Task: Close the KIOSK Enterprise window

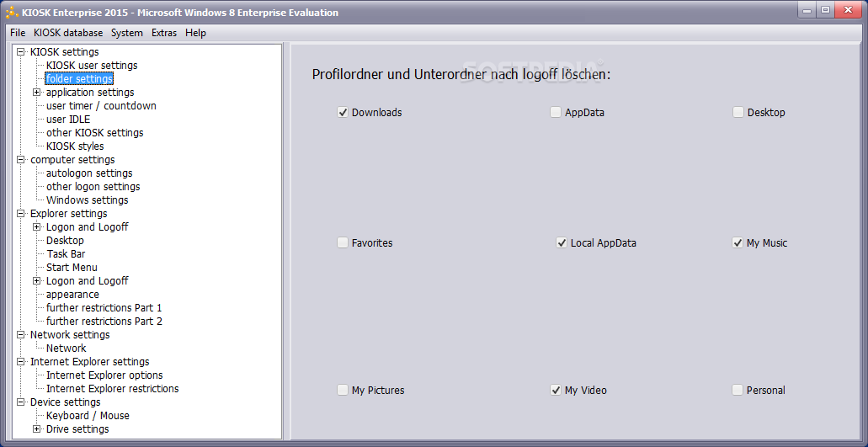Action: pyautogui.click(x=848, y=10)
